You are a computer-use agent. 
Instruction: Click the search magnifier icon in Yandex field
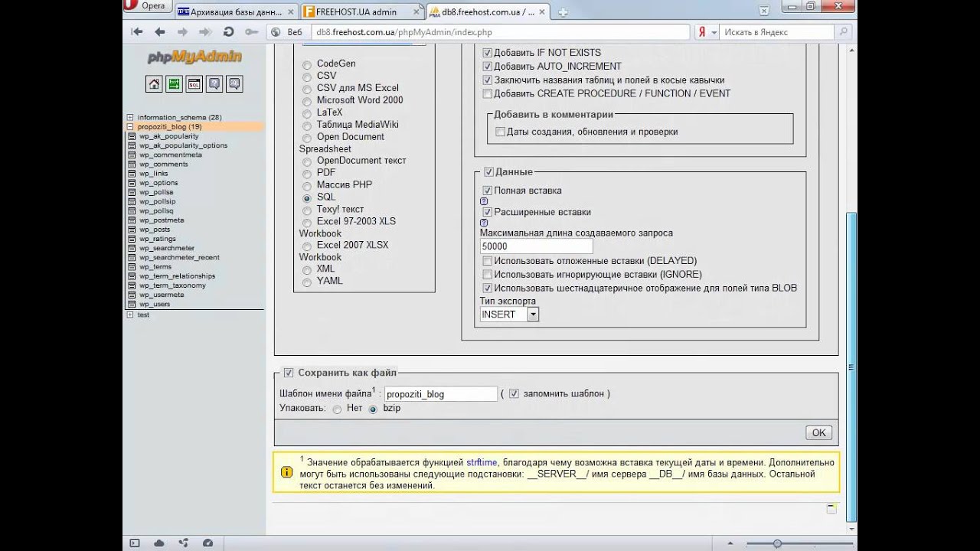[843, 32]
